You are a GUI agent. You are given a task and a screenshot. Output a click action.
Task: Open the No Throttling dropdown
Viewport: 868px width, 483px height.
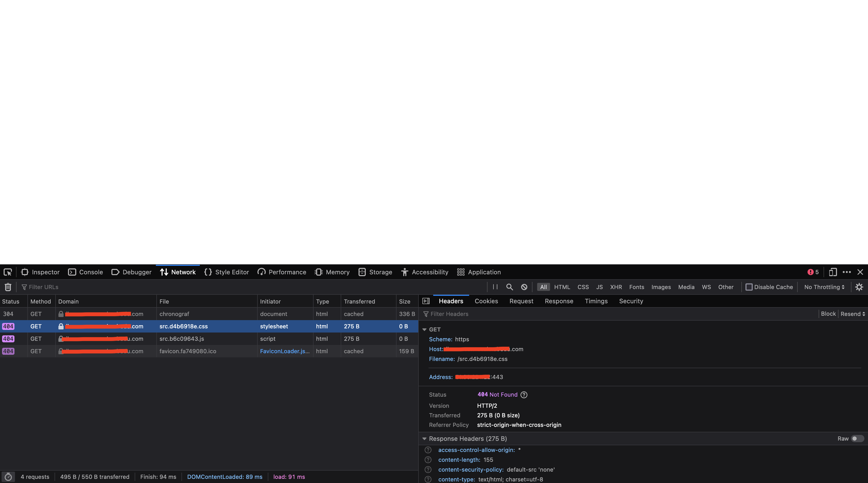click(x=824, y=287)
